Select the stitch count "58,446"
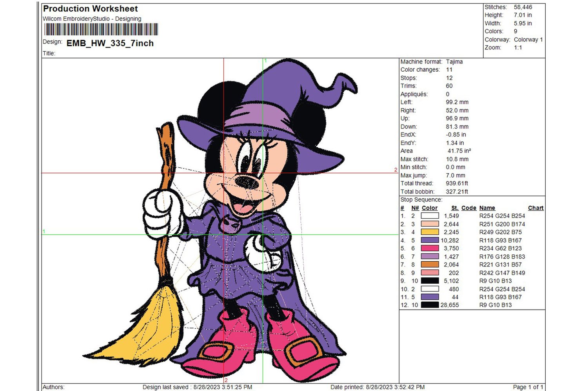The height and width of the screenshot is (391, 588). (523, 7)
